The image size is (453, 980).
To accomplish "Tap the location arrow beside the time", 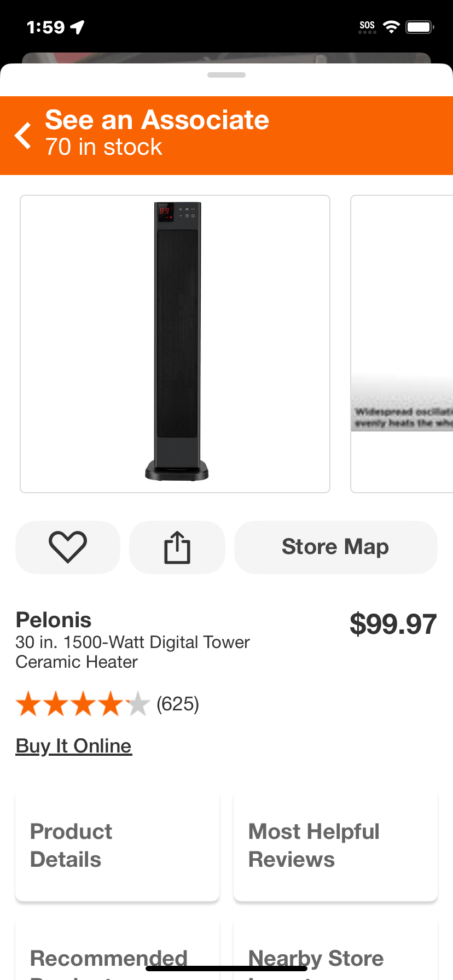I will (78, 27).
